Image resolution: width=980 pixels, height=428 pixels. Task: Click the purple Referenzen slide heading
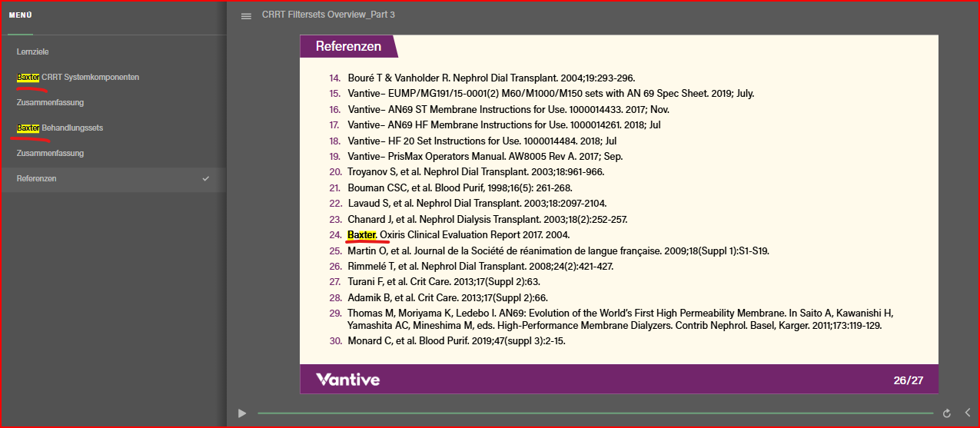(x=348, y=46)
